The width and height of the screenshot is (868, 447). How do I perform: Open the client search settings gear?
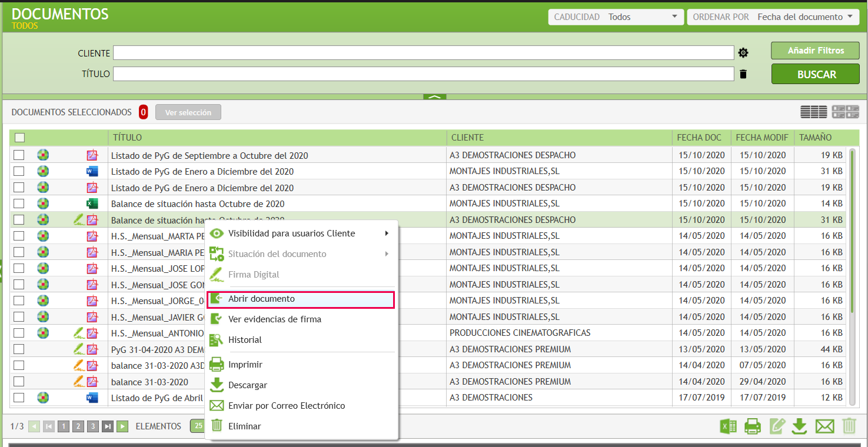tap(743, 53)
